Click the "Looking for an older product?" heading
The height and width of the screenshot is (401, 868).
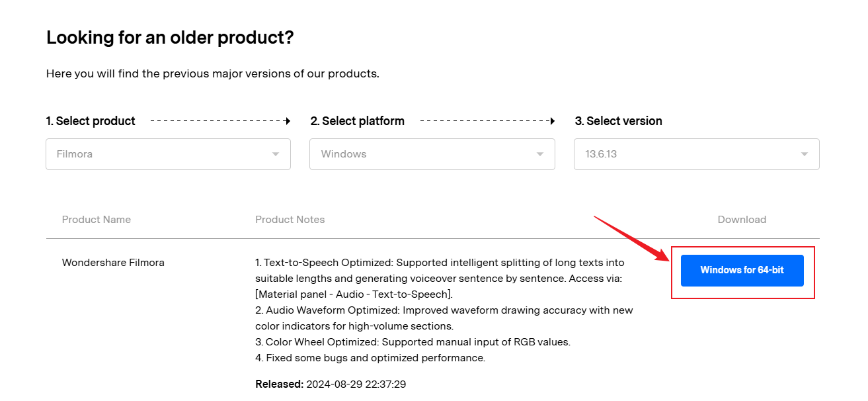(170, 38)
